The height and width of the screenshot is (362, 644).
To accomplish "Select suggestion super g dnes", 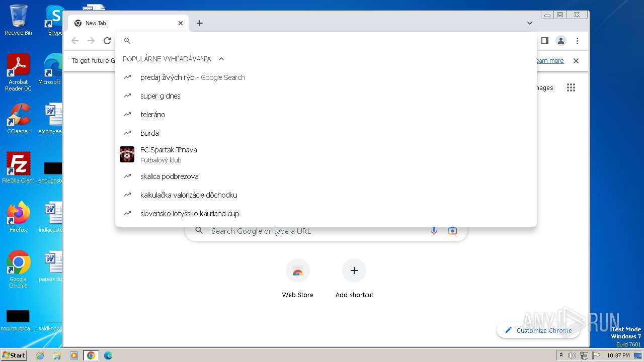I will tap(326, 96).
